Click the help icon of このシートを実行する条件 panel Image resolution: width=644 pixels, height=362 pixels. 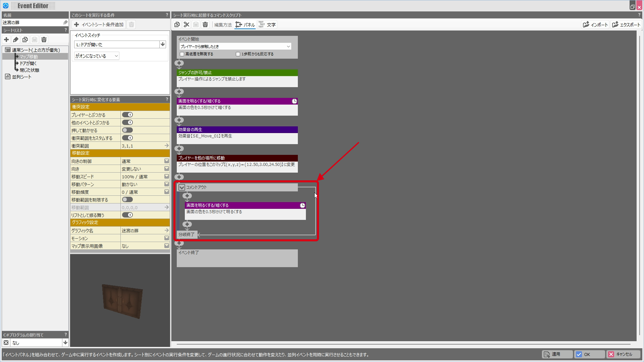click(167, 15)
